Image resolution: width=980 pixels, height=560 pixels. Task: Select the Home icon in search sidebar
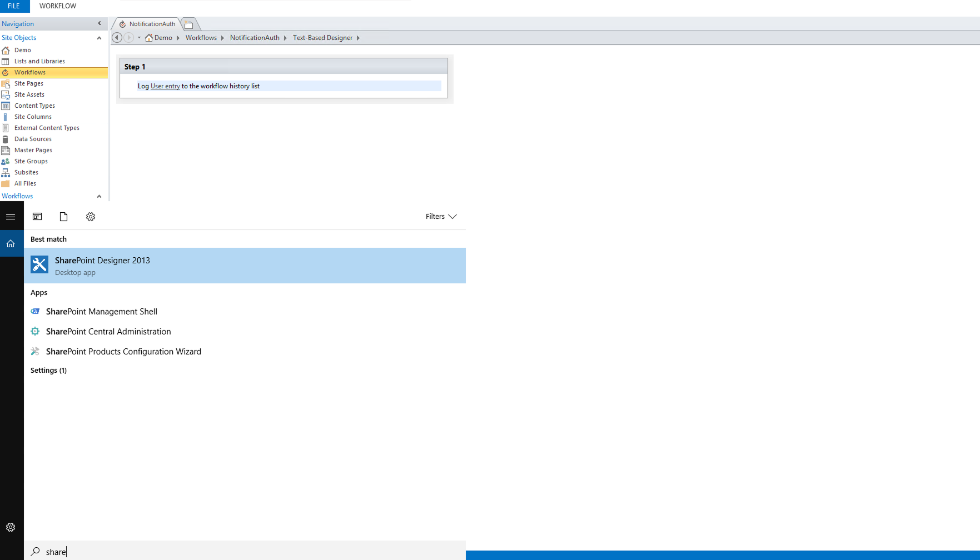(11, 243)
